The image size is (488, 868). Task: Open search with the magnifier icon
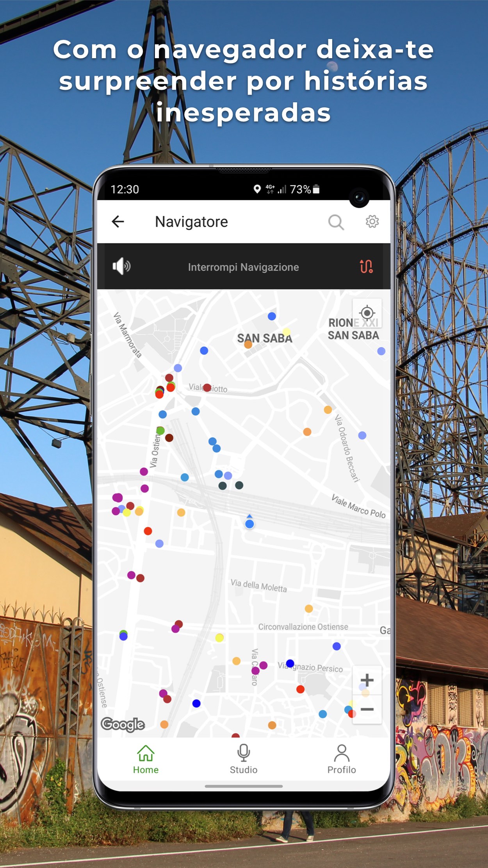tap(336, 222)
